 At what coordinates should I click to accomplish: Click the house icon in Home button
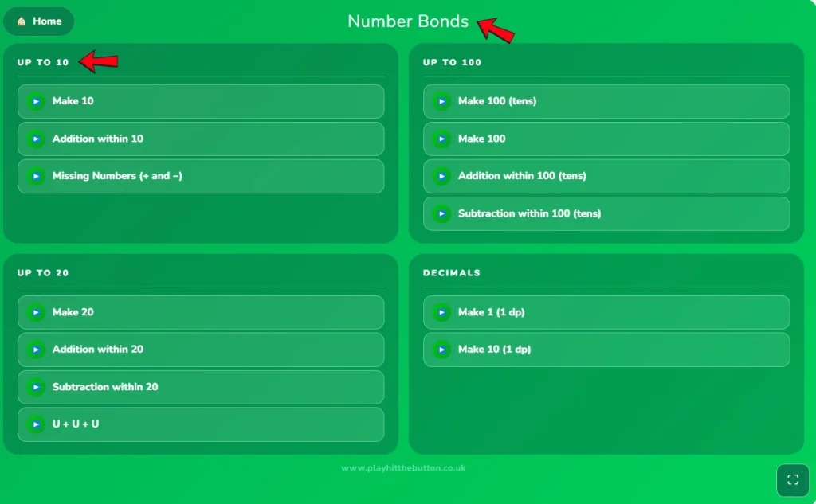22,21
